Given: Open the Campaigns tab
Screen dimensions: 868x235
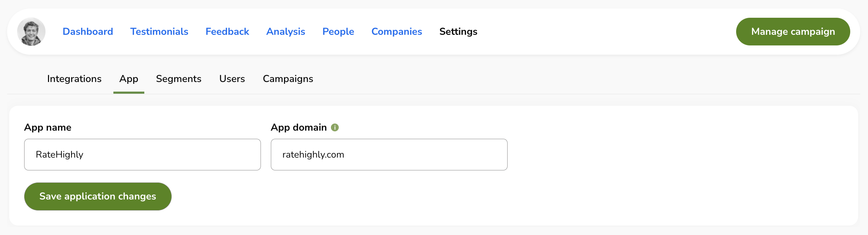Looking at the screenshot, I should [x=288, y=79].
